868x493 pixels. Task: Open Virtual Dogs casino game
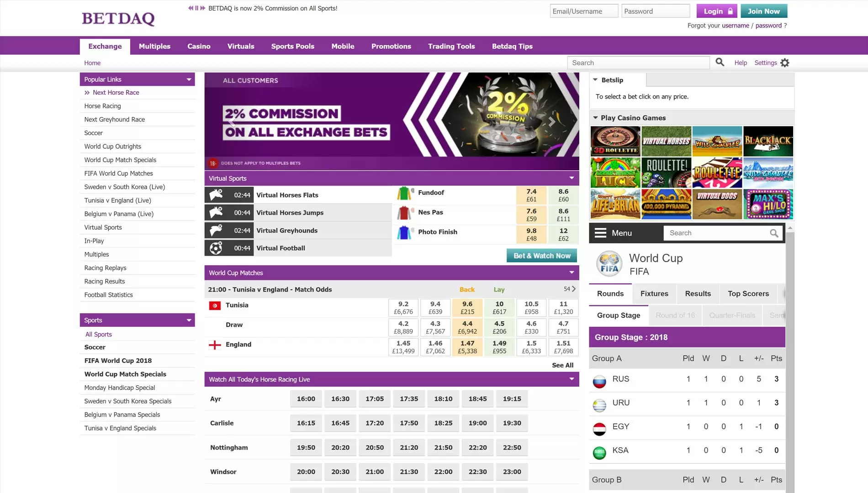[x=717, y=204]
